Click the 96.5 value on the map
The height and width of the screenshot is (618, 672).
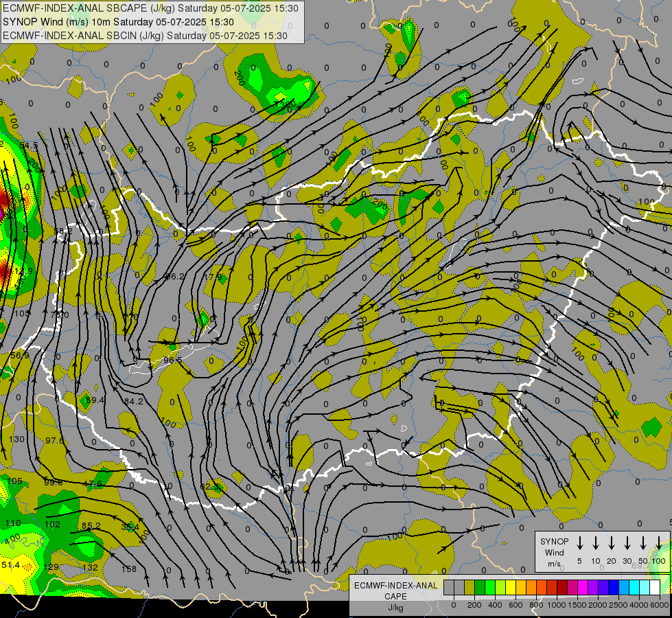point(172,360)
